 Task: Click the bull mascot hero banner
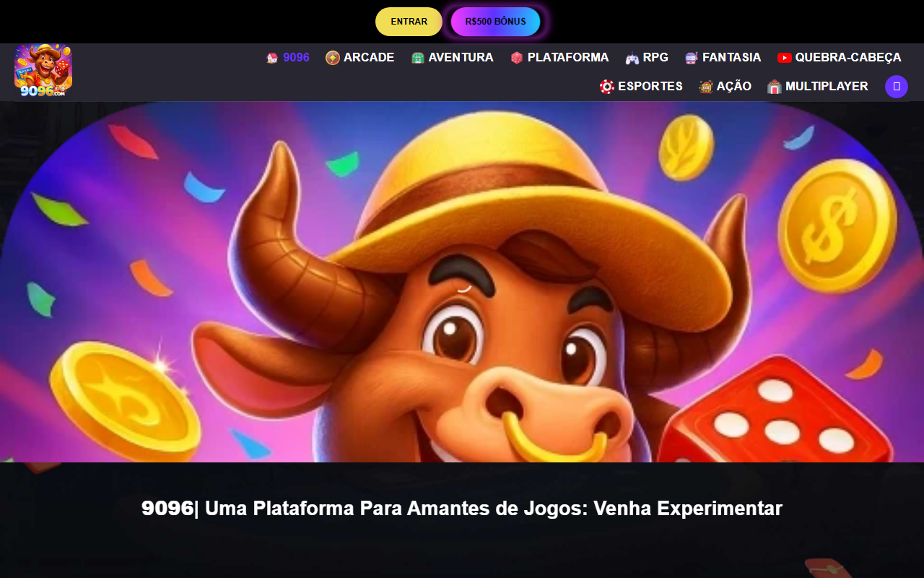(462, 282)
